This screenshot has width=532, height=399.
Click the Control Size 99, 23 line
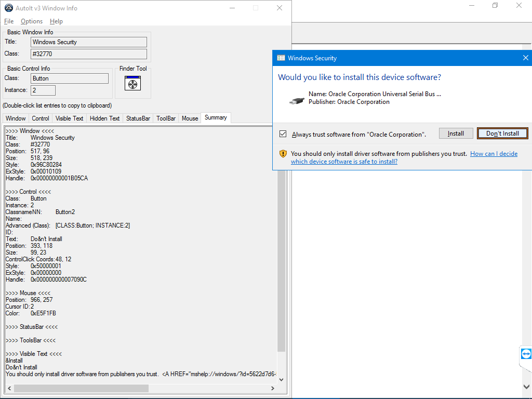click(26, 252)
